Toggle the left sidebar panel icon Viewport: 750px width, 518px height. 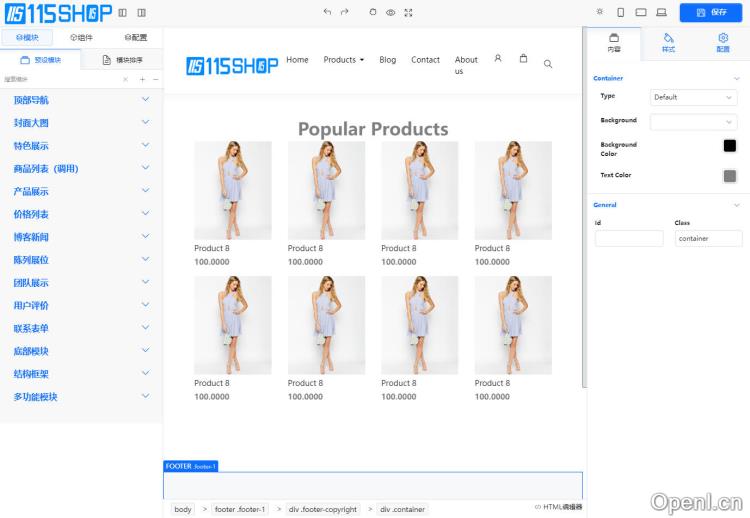[122, 12]
